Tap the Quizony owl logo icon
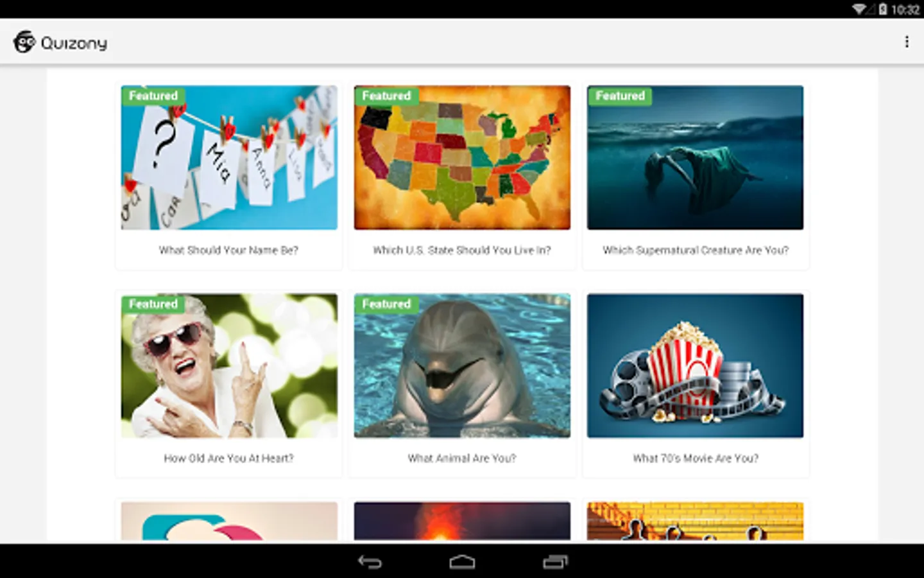 coord(24,42)
